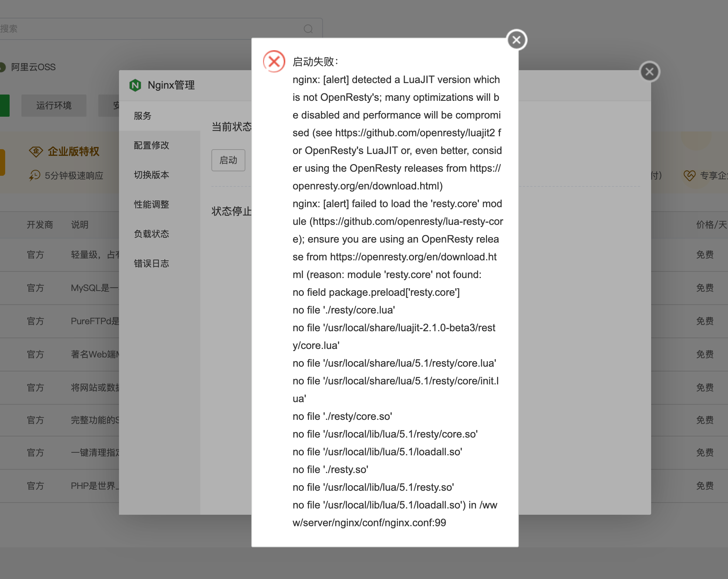Close the Nginx管理 window
Image resolution: width=728 pixels, height=579 pixels.
[x=650, y=72]
